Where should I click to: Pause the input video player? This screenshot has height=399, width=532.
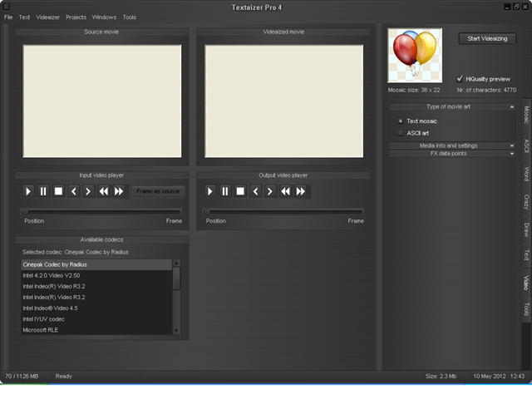click(43, 191)
